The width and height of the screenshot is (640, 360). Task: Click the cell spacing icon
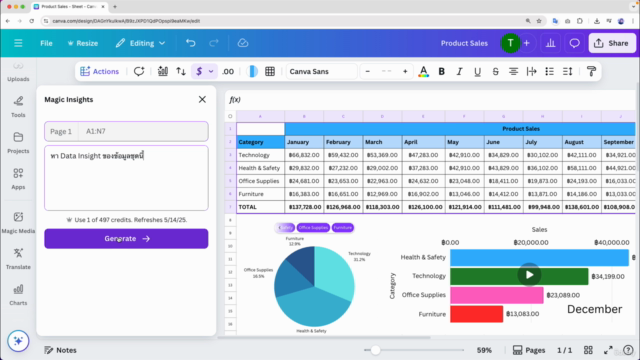click(x=531, y=71)
